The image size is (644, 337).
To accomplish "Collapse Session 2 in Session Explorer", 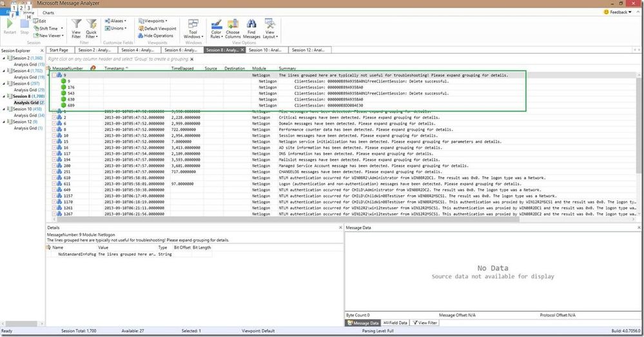I will click(x=4, y=58).
